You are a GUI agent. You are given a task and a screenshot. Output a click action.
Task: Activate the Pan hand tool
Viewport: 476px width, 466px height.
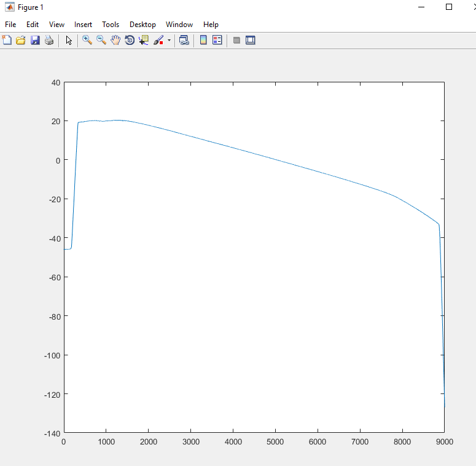click(115, 41)
